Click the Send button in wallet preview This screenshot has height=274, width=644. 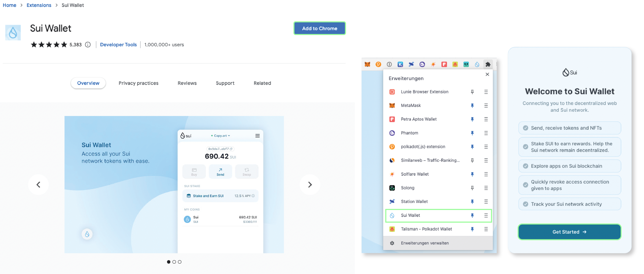220,172
